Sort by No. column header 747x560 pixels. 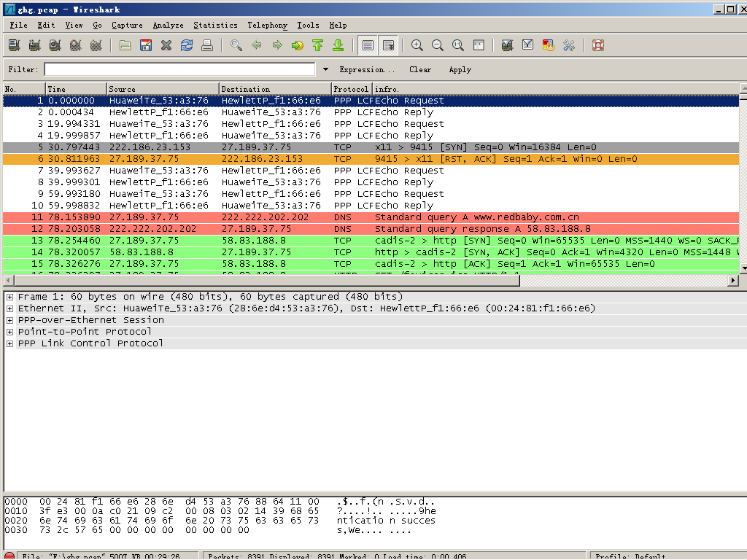(24, 89)
